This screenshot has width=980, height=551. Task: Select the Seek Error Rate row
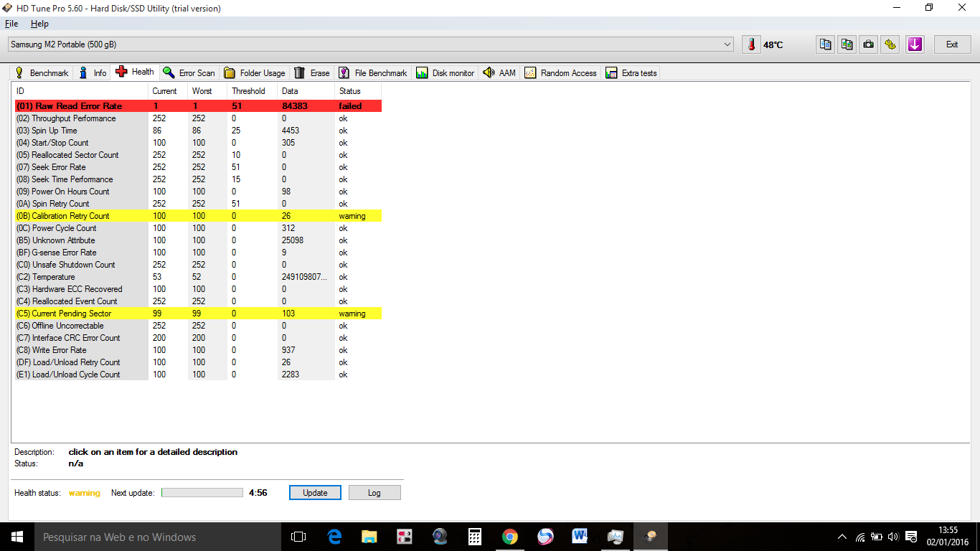[198, 167]
